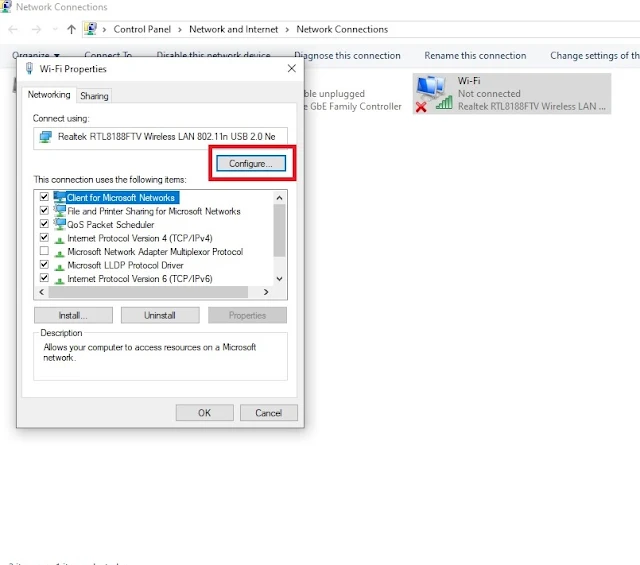
Task: Select Microsoft Network Adapter Multiplexor Protocol
Action: [x=155, y=251]
